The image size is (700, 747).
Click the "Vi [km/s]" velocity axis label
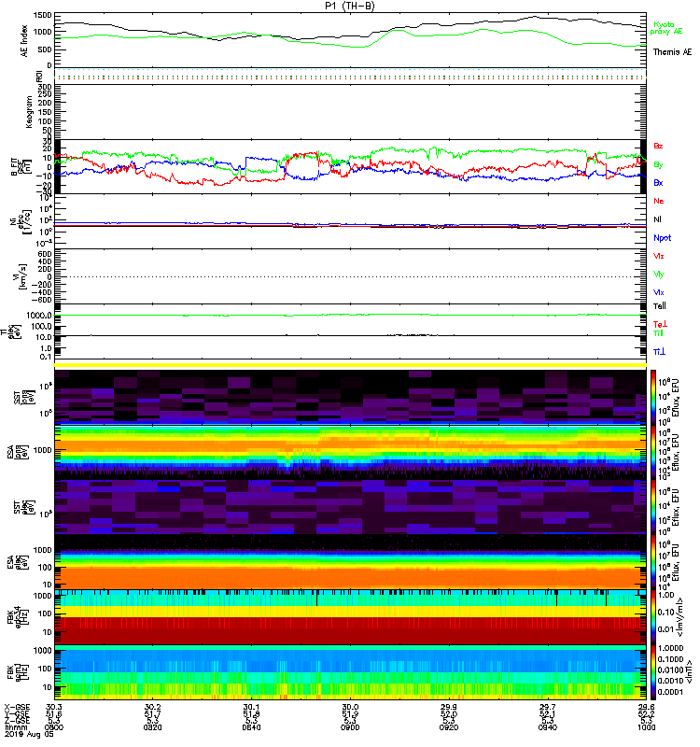click(21, 276)
